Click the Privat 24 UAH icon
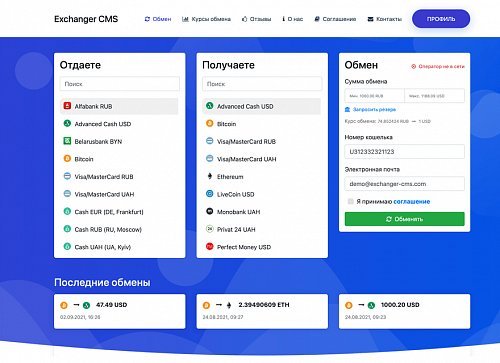 click(x=209, y=229)
